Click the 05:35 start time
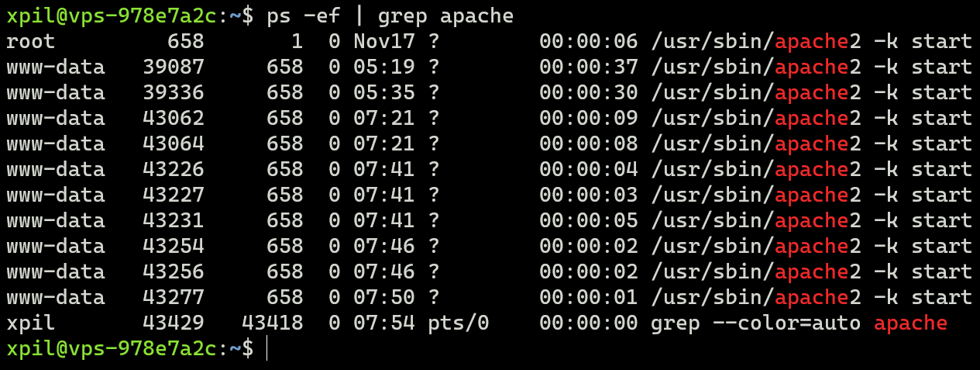This screenshot has width=980, height=370. pos(378,92)
